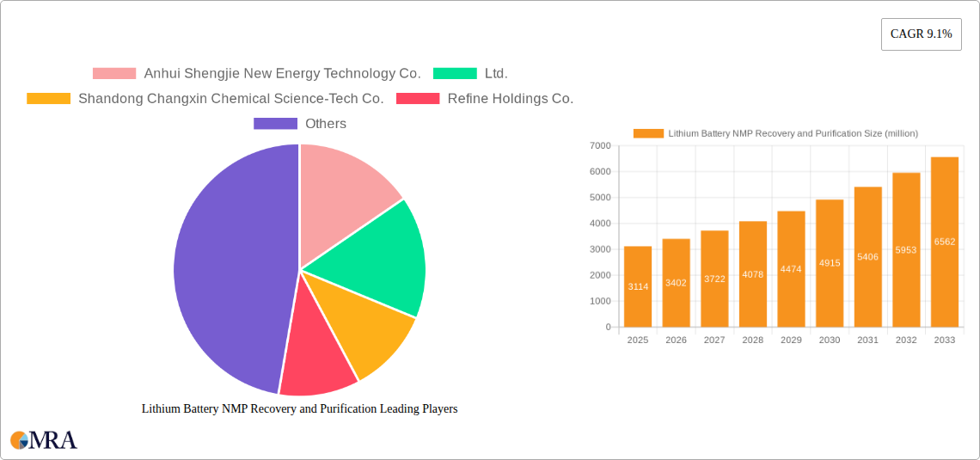This screenshot has height=460, width=980.
Task: Select the 2032 bar valued 5953
Action: click(x=906, y=250)
